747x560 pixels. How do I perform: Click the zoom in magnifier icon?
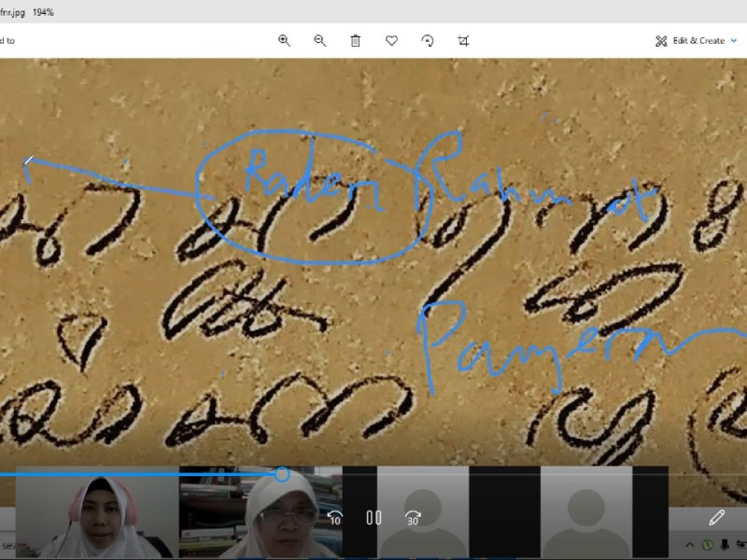tap(284, 40)
